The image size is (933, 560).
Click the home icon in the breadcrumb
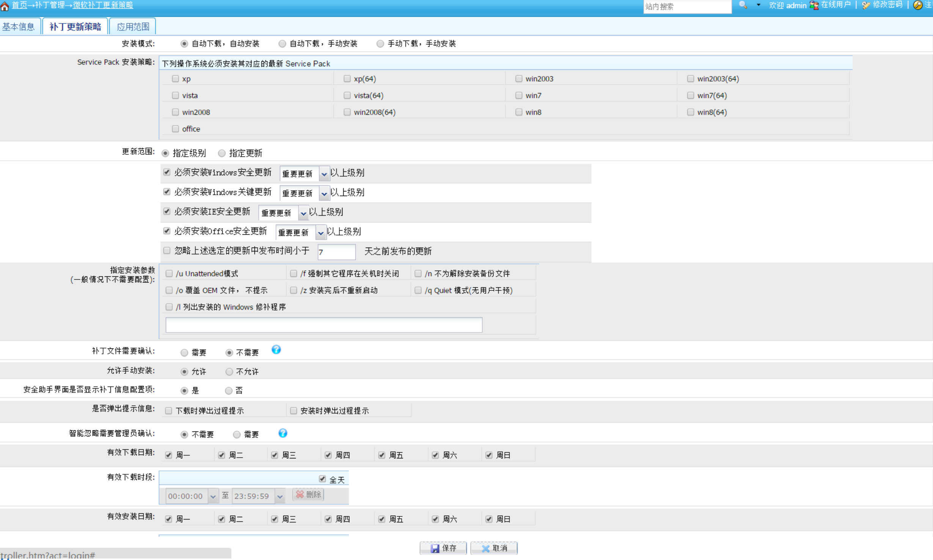click(x=5, y=6)
